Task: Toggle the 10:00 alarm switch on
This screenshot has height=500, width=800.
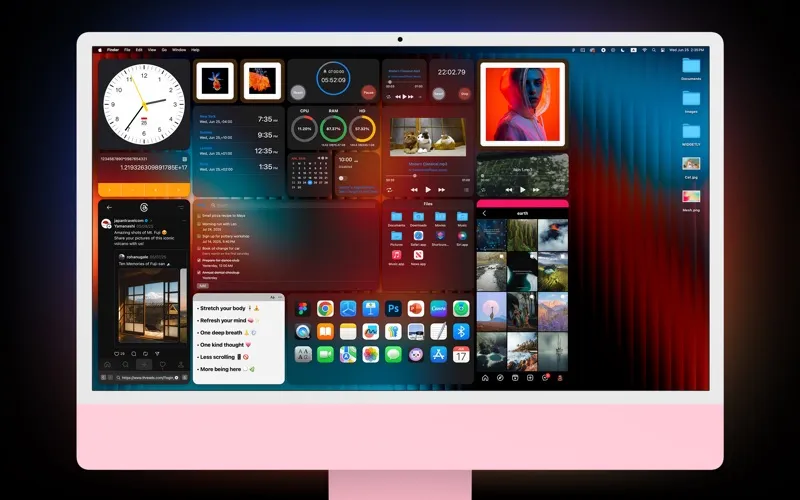Action: (343, 178)
